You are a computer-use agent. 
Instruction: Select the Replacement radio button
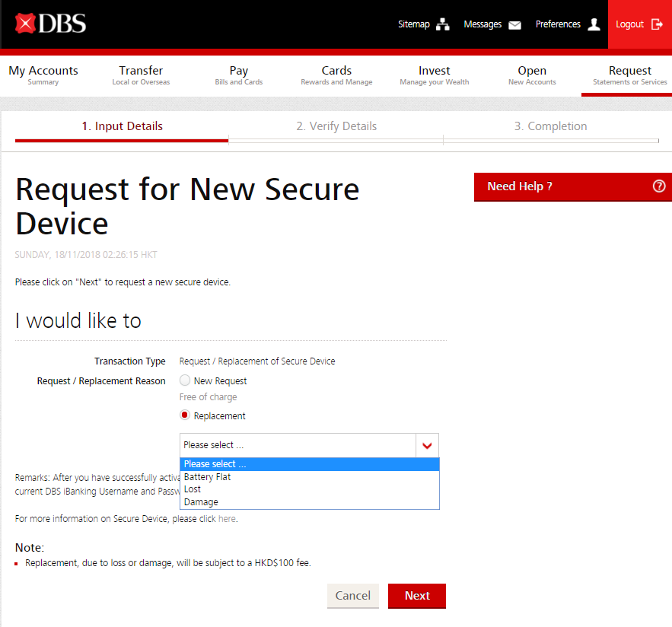(185, 415)
